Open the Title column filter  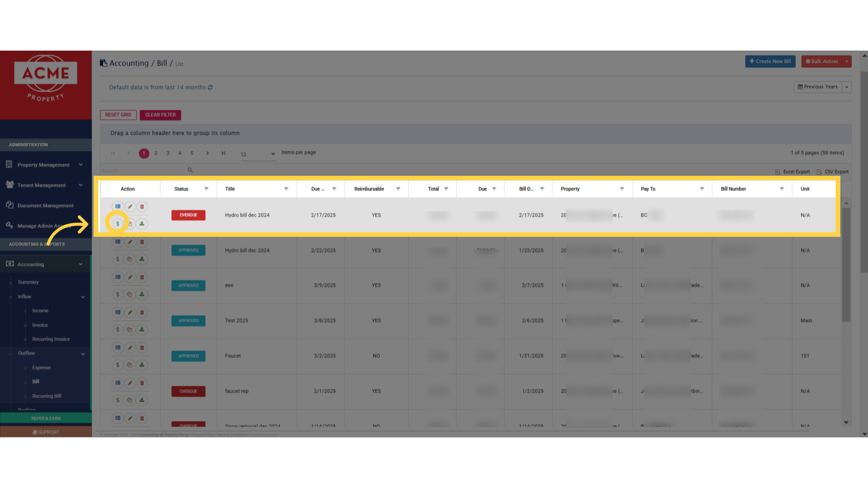coord(286,189)
